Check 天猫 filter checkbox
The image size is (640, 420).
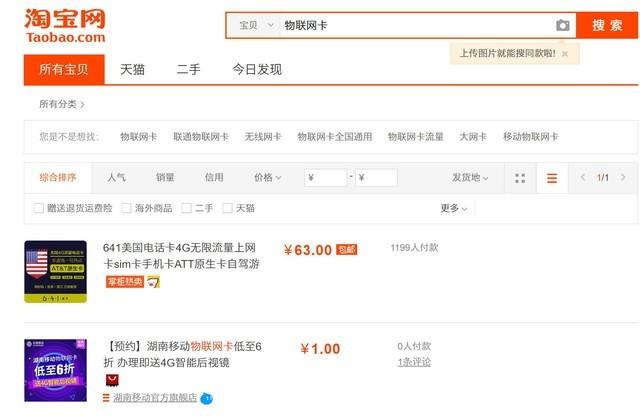point(227,208)
